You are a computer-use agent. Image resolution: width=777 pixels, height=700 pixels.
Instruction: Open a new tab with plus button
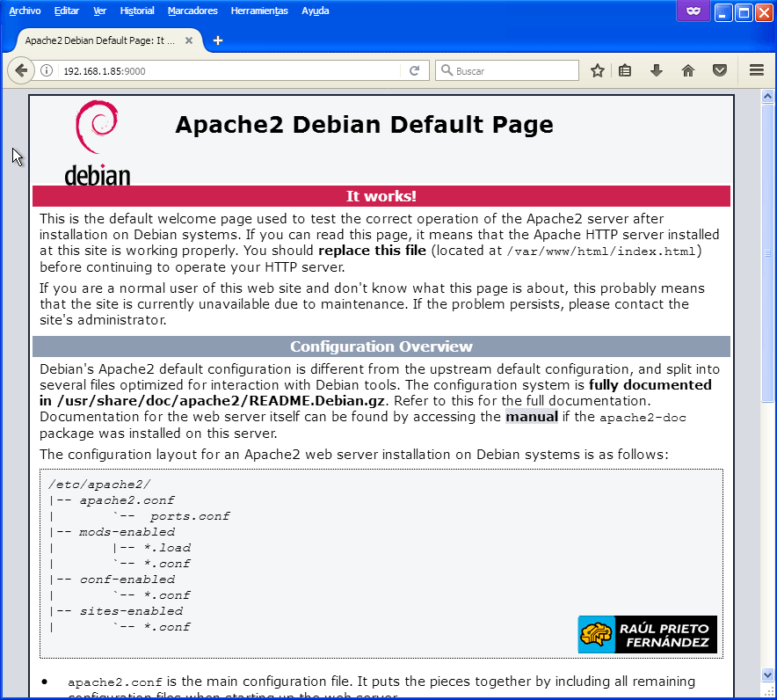click(x=218, y=40)
